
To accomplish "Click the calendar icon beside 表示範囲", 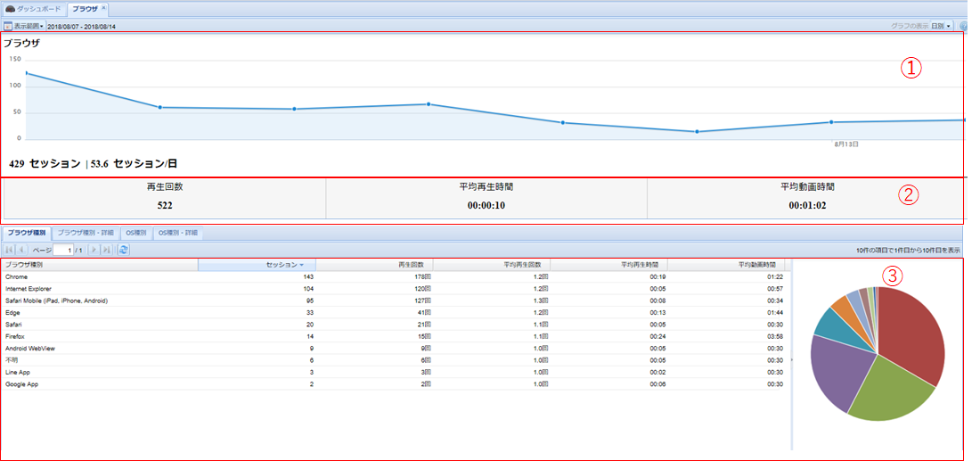I will click(8, 26).
